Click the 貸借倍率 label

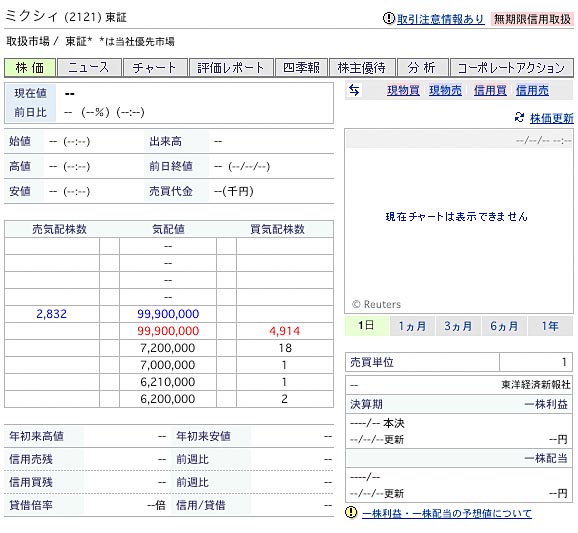(31, 505)
